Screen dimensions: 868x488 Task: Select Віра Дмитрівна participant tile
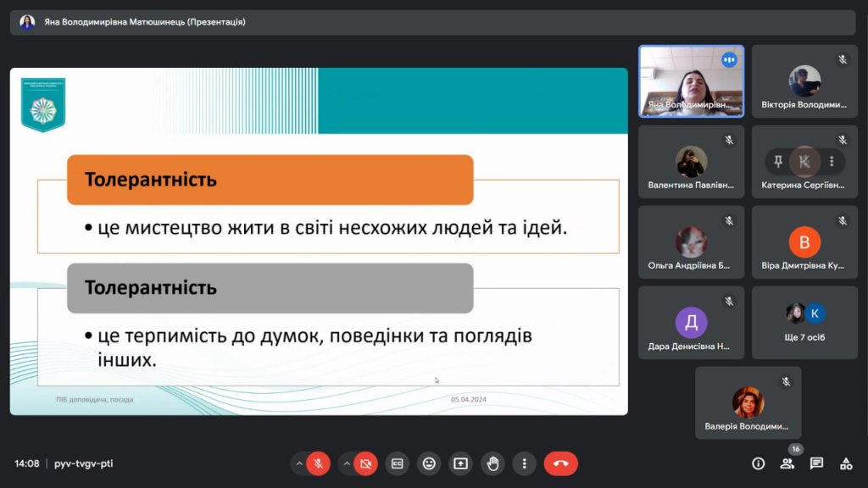[x=804, y=242]
